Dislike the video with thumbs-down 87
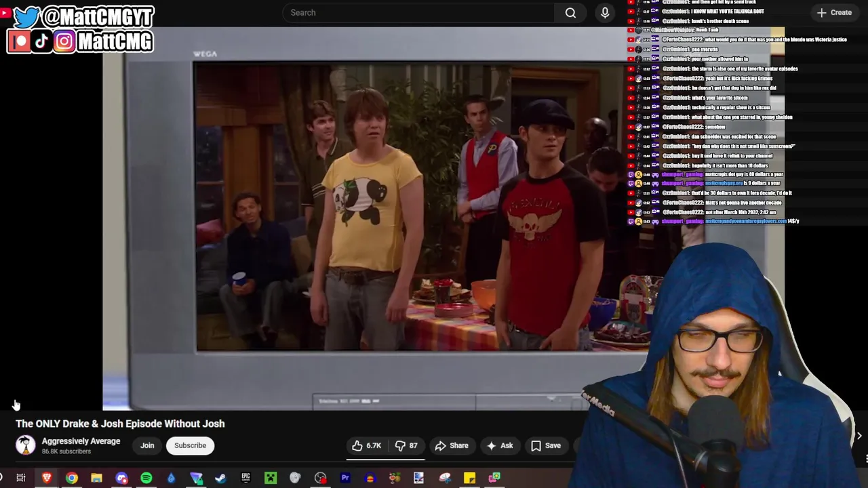Screen dimensions: 868x488 click(406, 445)
